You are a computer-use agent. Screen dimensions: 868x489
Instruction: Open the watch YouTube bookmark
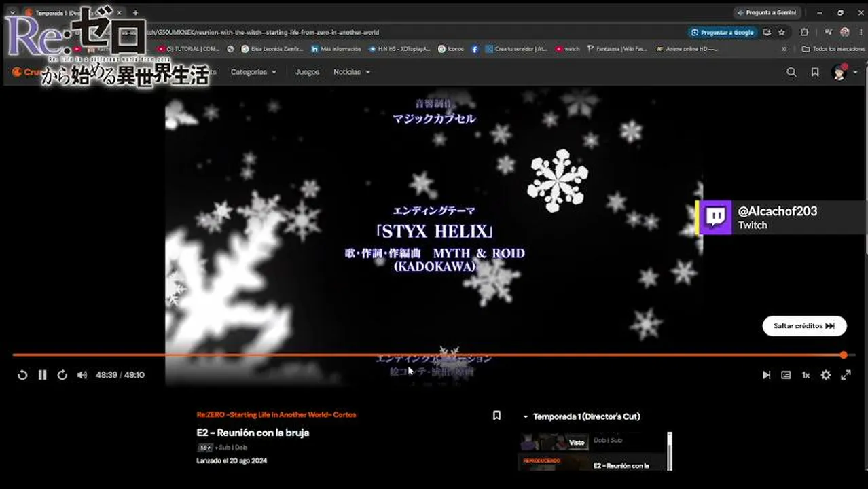[568, 49]
